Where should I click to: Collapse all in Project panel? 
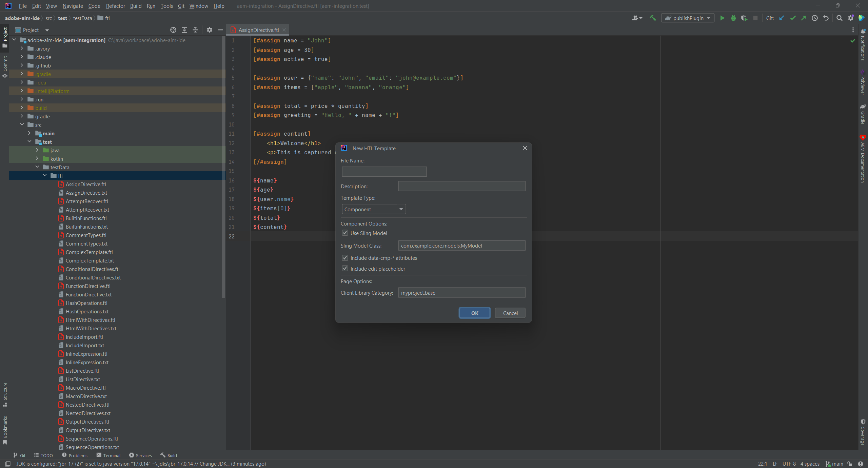tap(195, 30)
